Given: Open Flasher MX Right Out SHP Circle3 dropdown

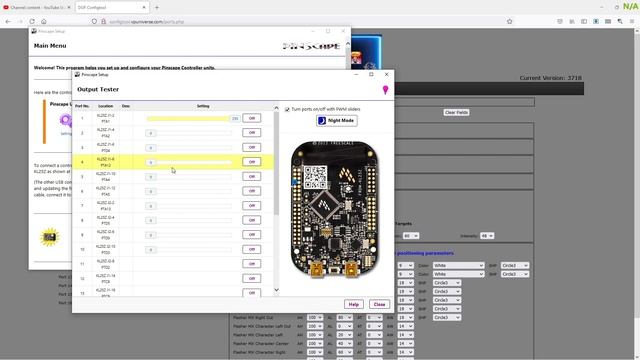Looking at the screenshot, I should coord(447,318).
